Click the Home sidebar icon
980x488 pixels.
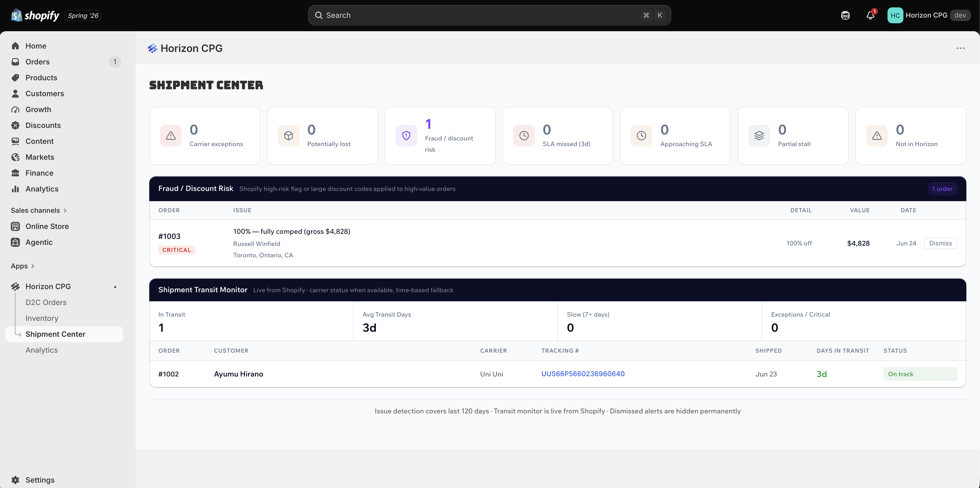pyautogui.click(x=15, y=46)
